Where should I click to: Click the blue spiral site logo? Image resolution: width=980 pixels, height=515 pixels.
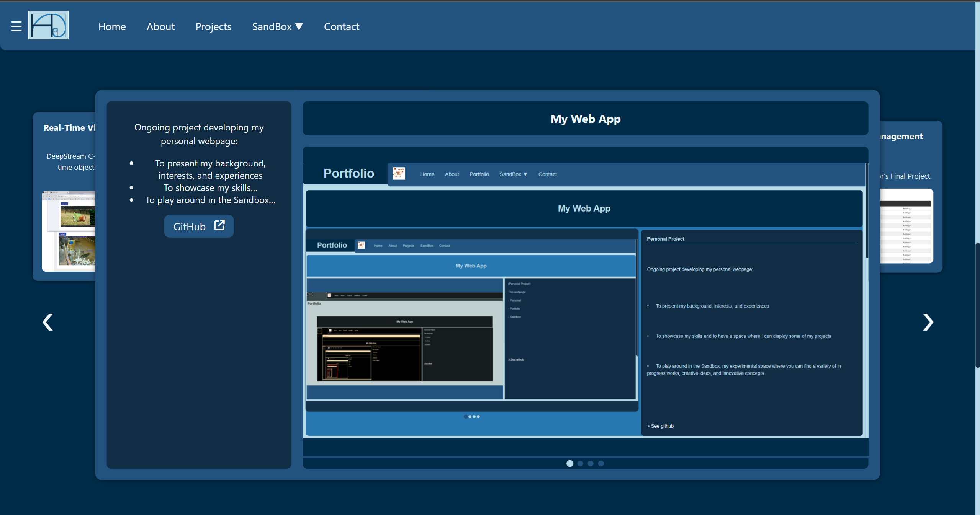click(x=48, y=25)
